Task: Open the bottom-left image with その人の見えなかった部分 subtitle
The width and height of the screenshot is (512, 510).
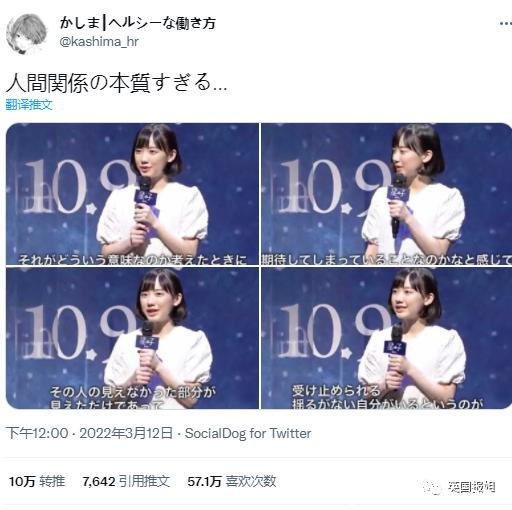Action: 132,338
